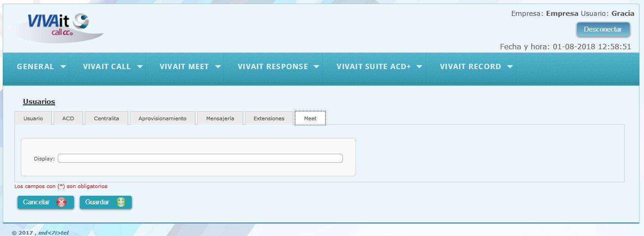Viewport: 644px width, 236px height.
Task: Expand the VIVAIT RECORD dropdown arrow
Action: 510,66
